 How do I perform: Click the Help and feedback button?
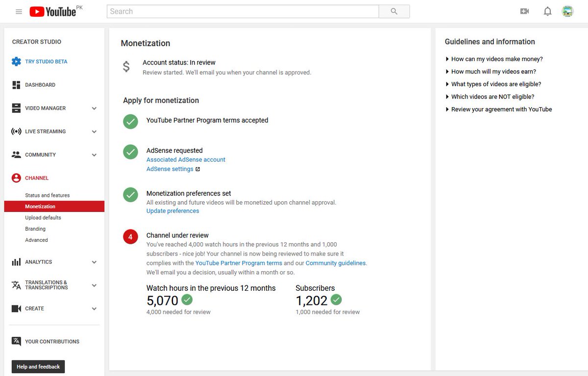coord(38,367)
